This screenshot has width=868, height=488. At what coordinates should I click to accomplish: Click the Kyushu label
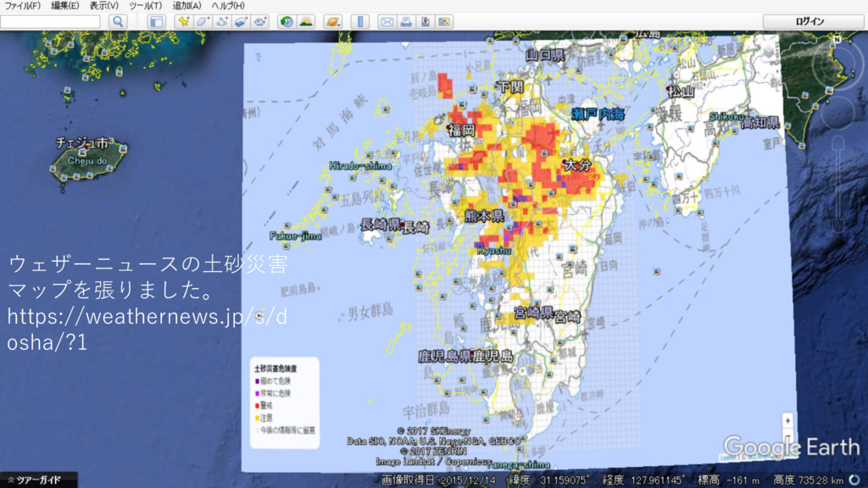pyautogui.click(x=494, y=251)
